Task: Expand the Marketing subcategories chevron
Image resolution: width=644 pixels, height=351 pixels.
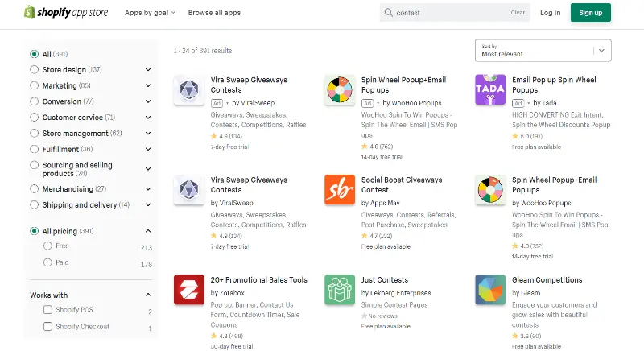Action: pyautogui.click(x=148, y=85)
